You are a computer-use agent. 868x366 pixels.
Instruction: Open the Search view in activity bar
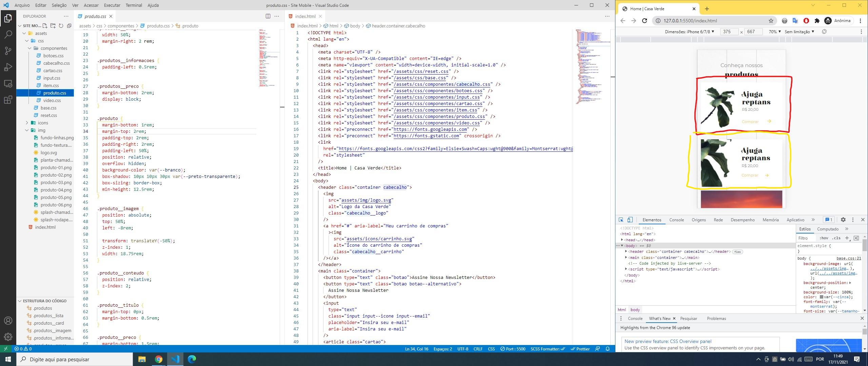[x=8, y=34]
